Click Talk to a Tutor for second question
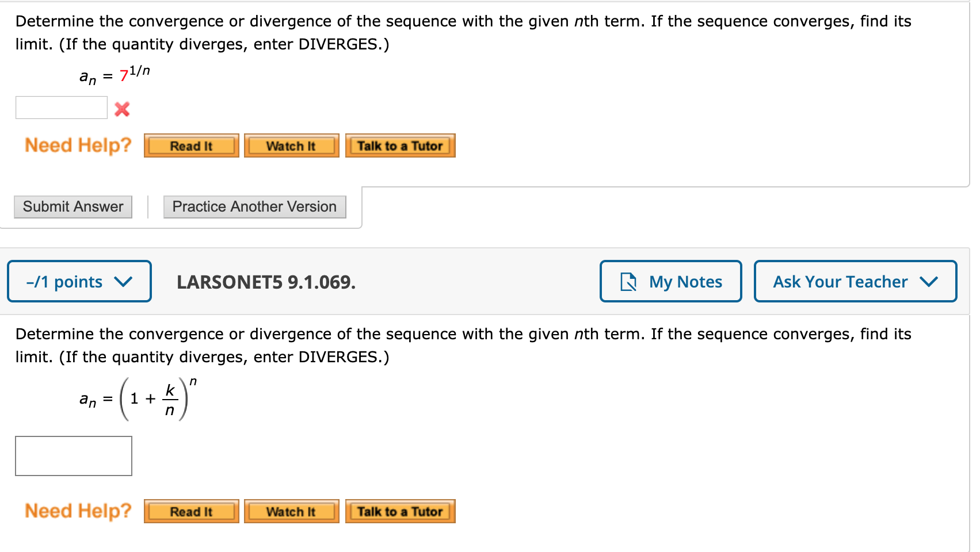The height and width of the screenshot is (552, 980). (x=400, y=511)
